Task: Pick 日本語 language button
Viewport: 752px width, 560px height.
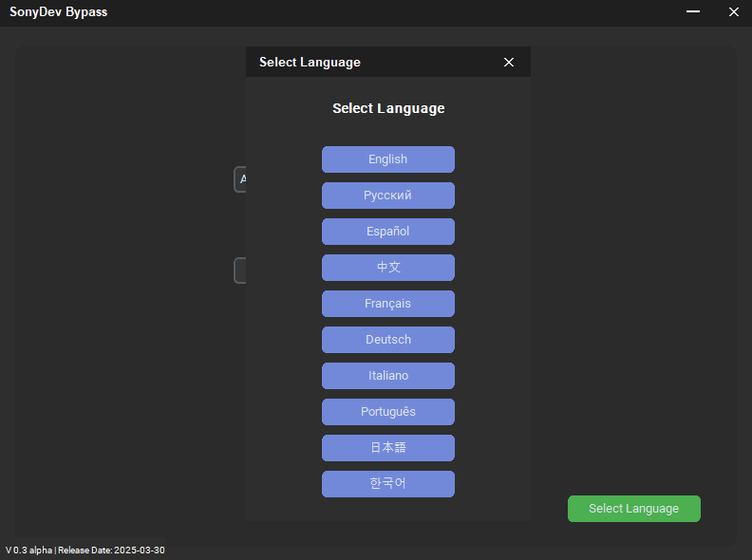Action: coord(388,448)
